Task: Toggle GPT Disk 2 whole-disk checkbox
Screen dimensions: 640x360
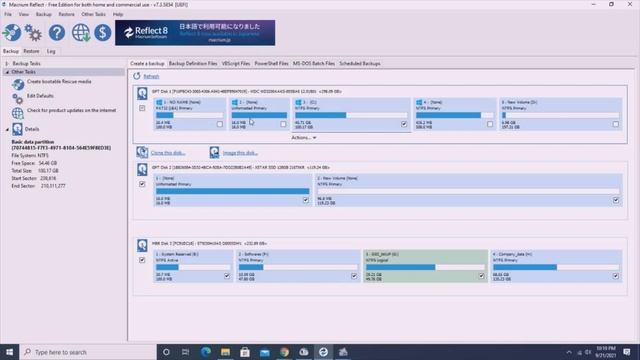Action: pyautogui.click(x=142, y=184)
